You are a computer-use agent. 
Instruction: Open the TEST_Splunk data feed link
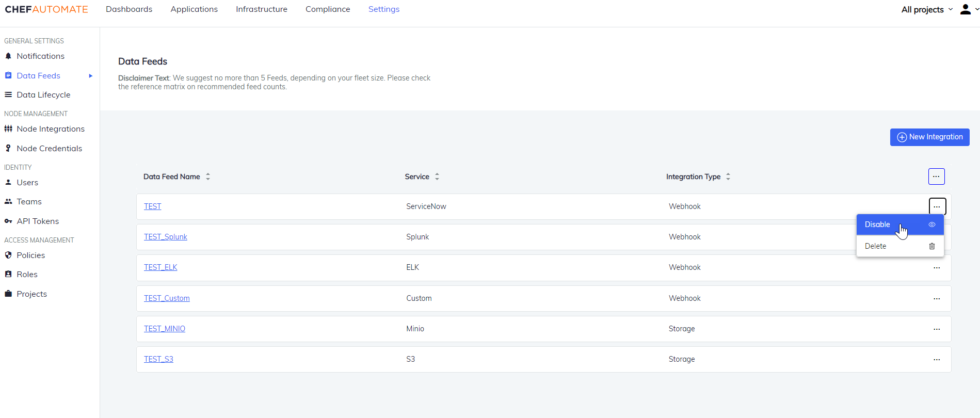165,237
